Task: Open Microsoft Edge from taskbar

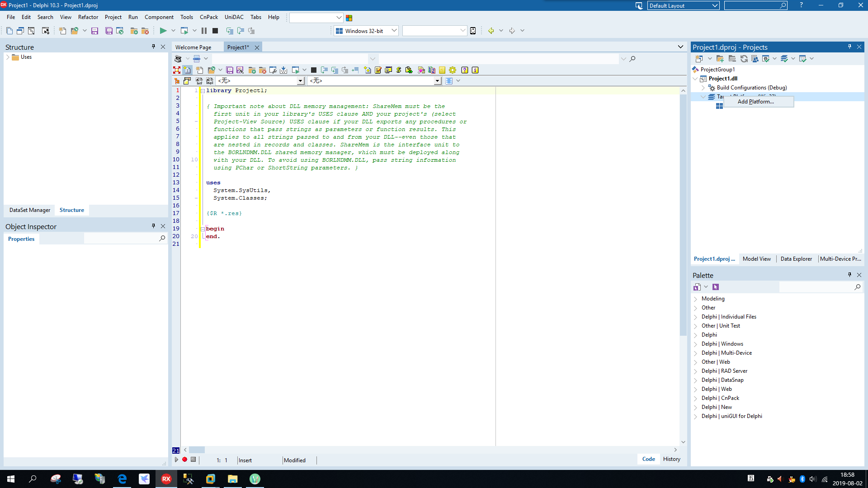Action: (x=122, y=479)
